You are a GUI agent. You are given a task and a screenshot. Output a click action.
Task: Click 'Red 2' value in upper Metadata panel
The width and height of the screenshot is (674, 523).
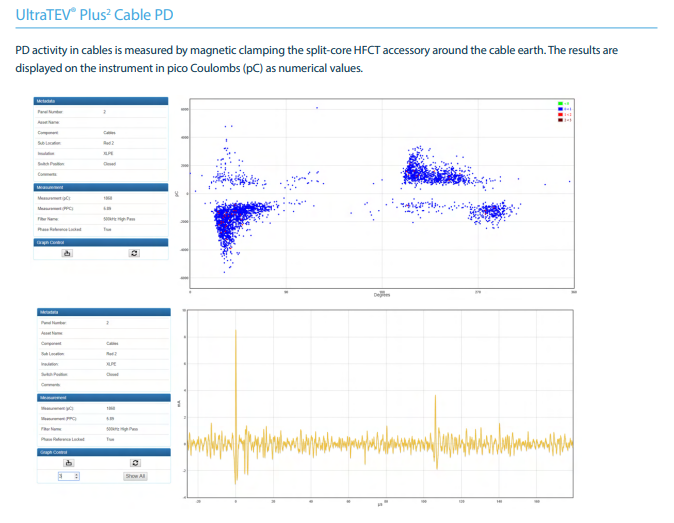pyautogui.click(x=109, y=143)
